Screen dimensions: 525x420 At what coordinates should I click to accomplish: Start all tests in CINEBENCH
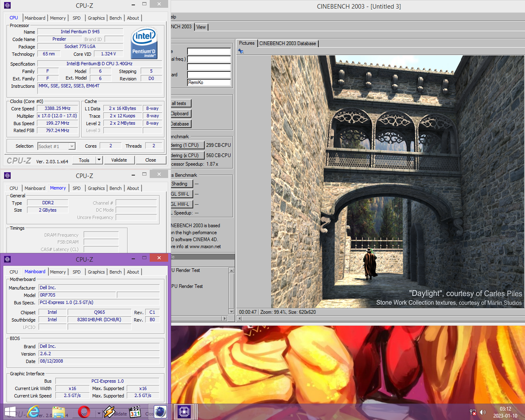(x=181, y=103)
